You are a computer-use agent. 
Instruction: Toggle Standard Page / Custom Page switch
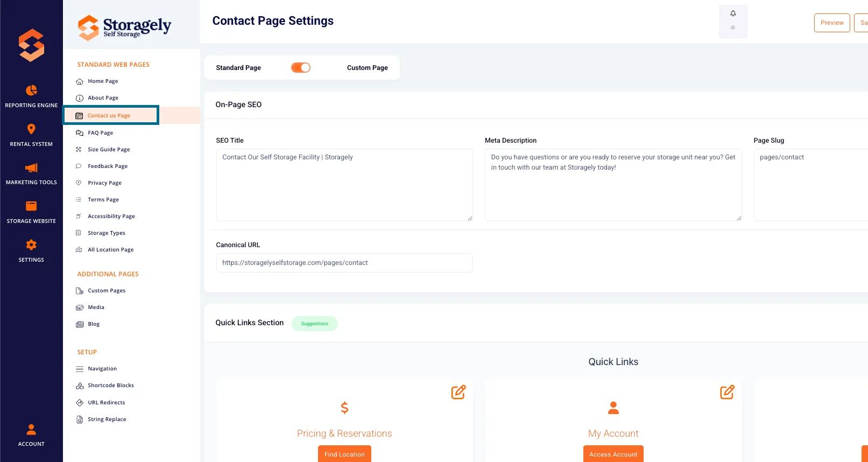pos(301,68)
